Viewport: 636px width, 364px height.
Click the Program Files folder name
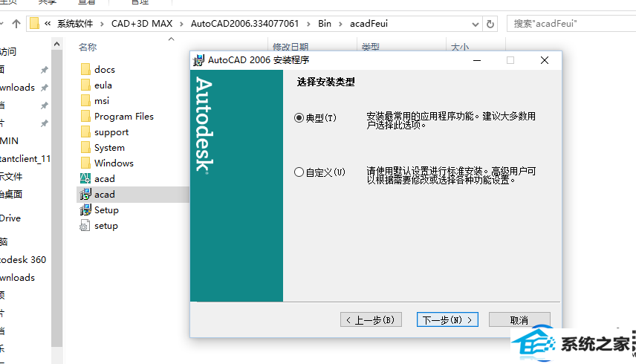point(124,117)
